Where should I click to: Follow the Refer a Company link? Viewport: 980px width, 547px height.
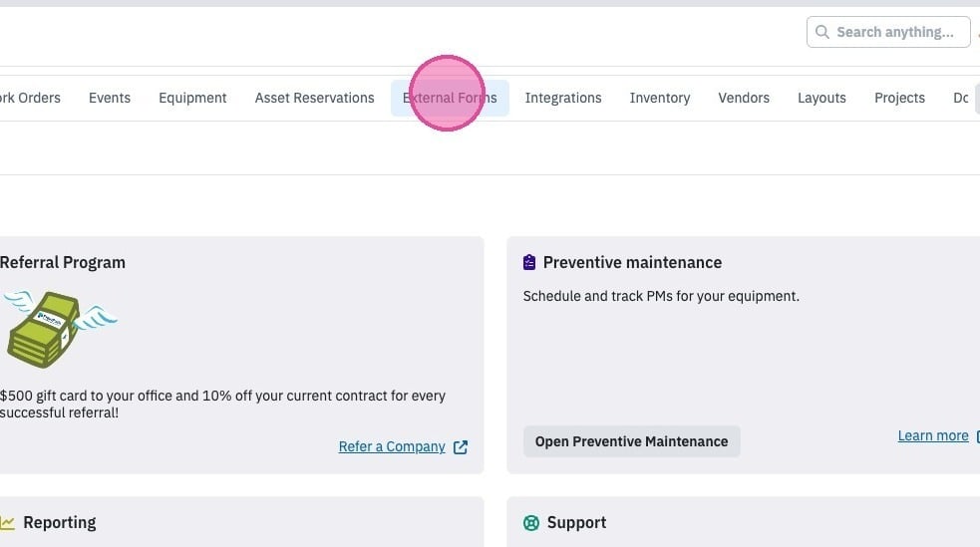click(392, 447)
